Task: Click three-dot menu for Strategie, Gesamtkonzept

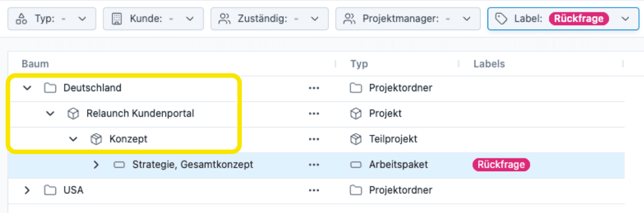Action: tap(314, 165)
